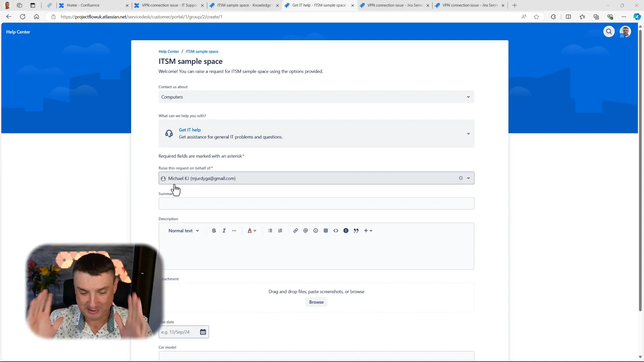This screenshot has width=644, height=362.
Task: Open Help Center breadcrumb link
Action: pyautogui.click(x=169, y=51)
